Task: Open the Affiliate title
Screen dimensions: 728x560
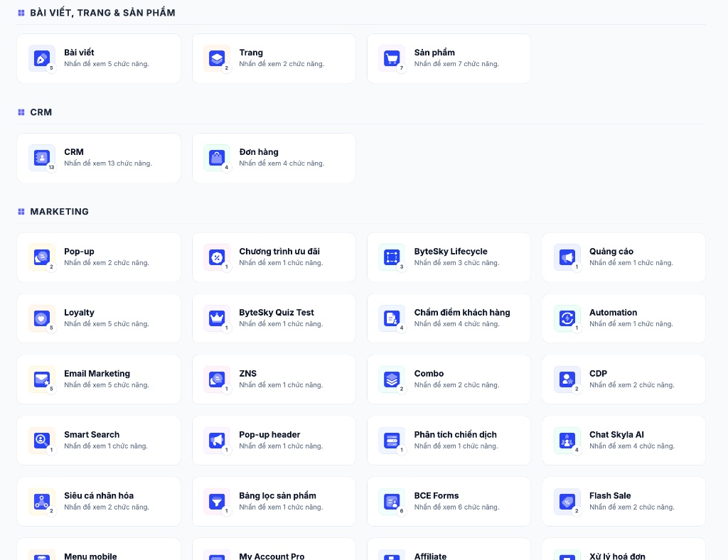Action: 430,556
